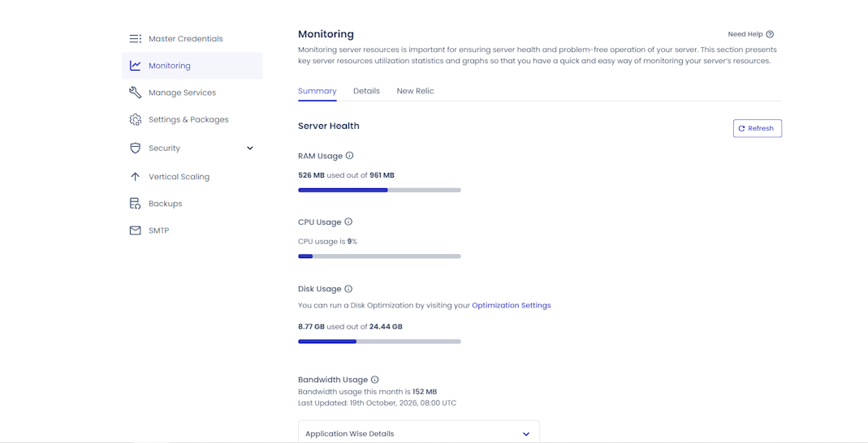Click the Vertical Scaling arrow icon
The height and width of the screenshot is (443, 868).
(135, 177)
